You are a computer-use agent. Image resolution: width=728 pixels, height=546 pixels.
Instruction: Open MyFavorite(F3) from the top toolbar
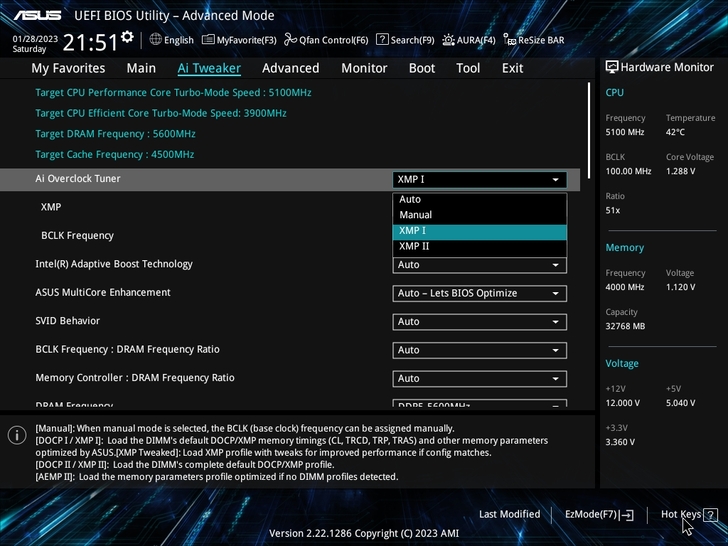coord(239,40)
